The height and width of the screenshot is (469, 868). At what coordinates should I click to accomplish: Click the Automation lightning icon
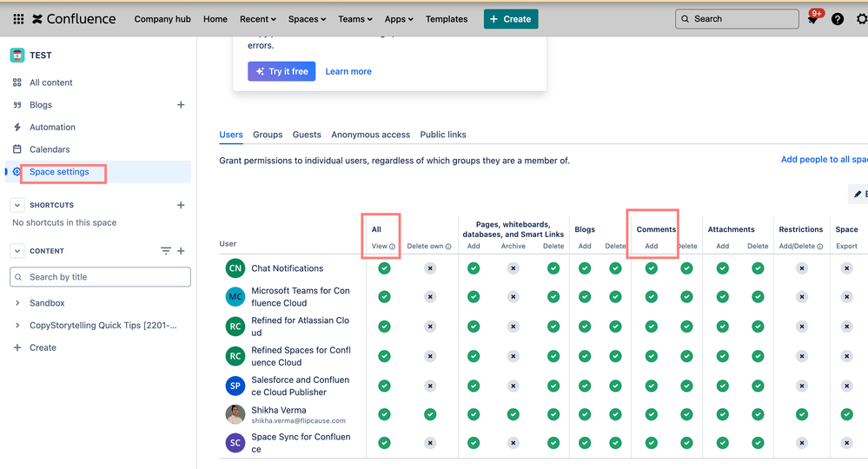(x=17, y=127)
